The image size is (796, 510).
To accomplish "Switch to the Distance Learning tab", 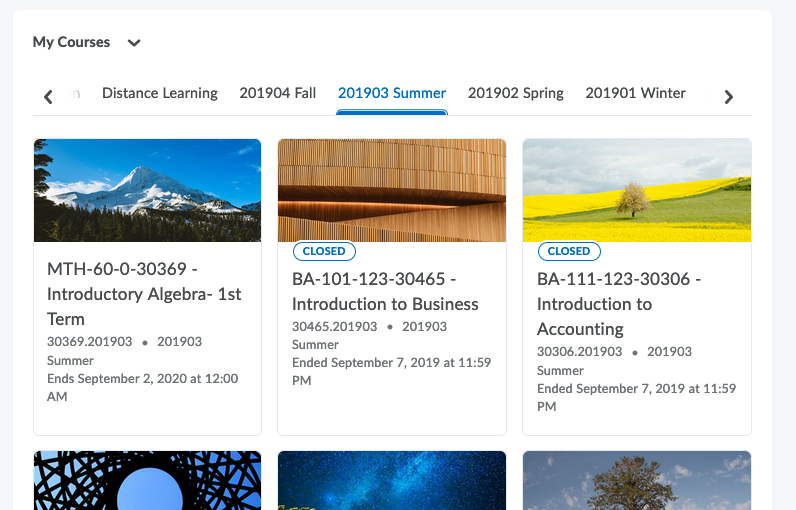I will tap(159, 93).
